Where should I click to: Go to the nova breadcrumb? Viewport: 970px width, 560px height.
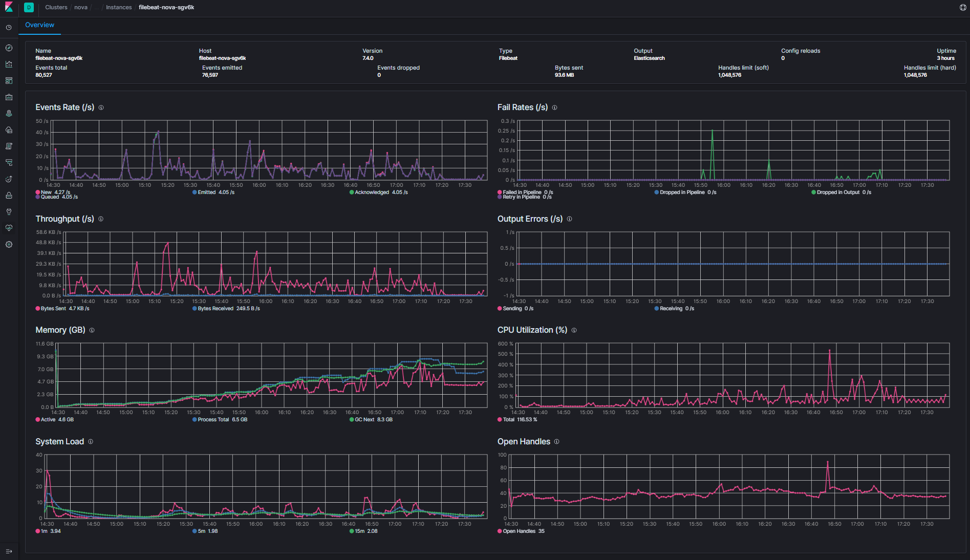click(81, 8)
